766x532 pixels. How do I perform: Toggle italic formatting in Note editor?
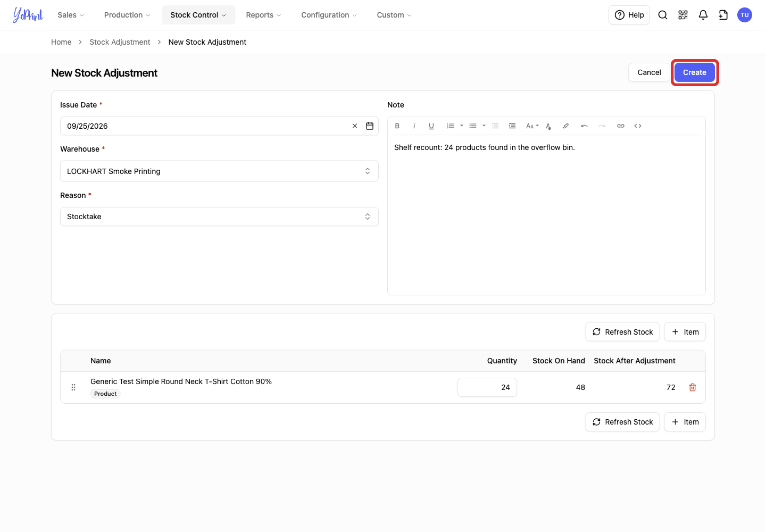point(414,126)
